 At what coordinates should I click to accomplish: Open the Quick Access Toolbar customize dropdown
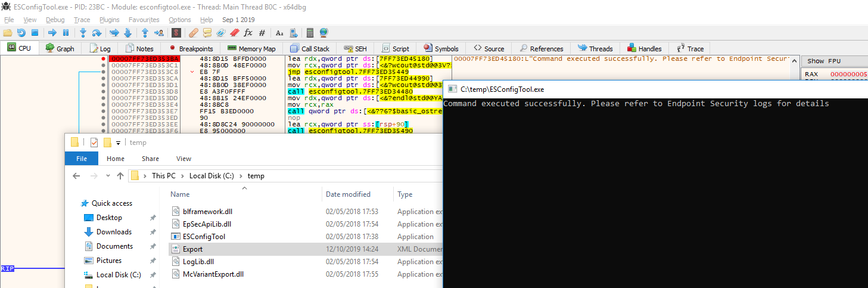pyautogui.click(x=118, y=143)
